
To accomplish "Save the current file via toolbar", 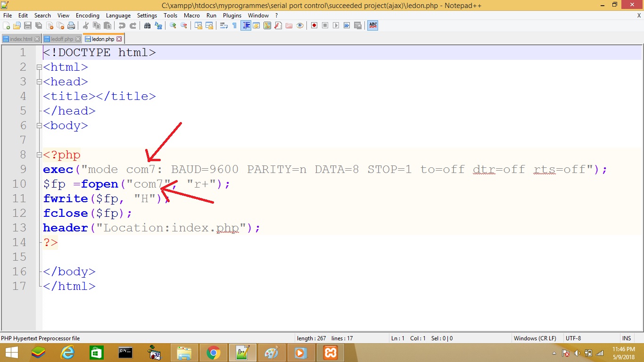I will pyautogui.click(x=27, y=25).
